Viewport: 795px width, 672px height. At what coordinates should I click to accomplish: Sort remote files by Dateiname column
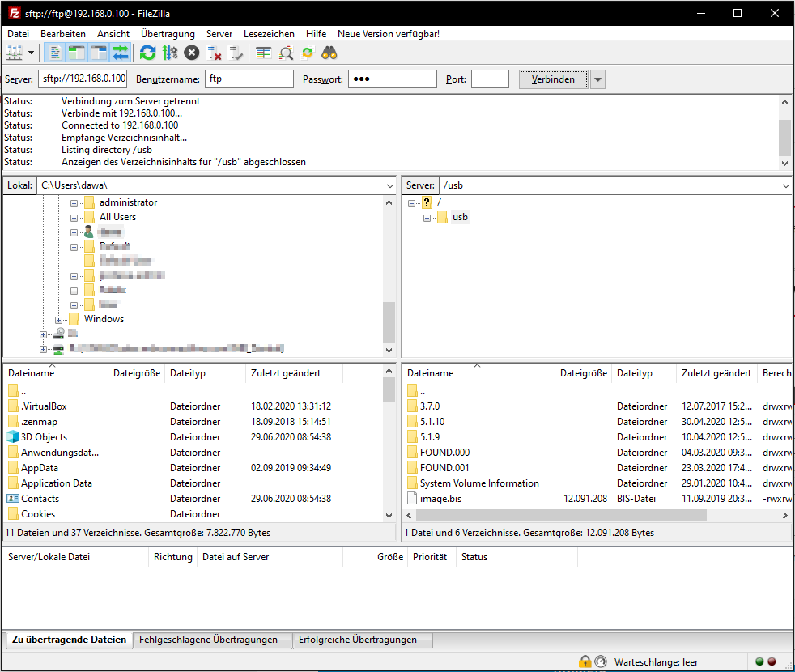(x=477, y=373)
